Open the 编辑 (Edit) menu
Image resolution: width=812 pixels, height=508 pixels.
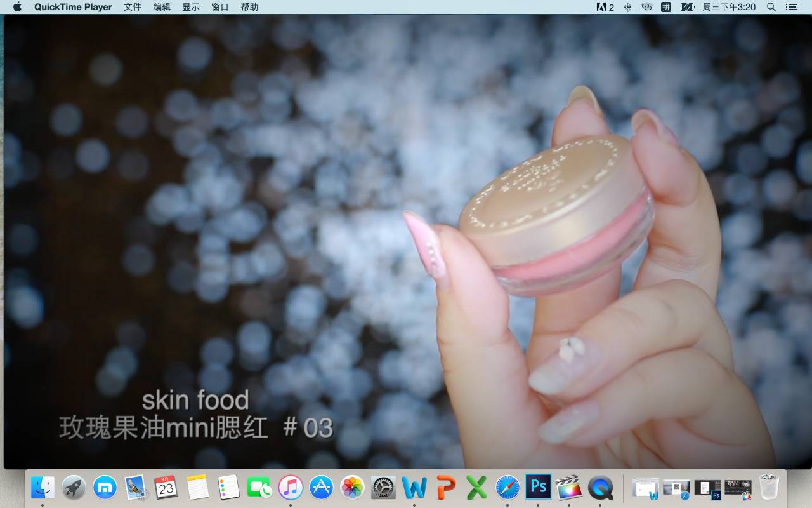[162, 7]
